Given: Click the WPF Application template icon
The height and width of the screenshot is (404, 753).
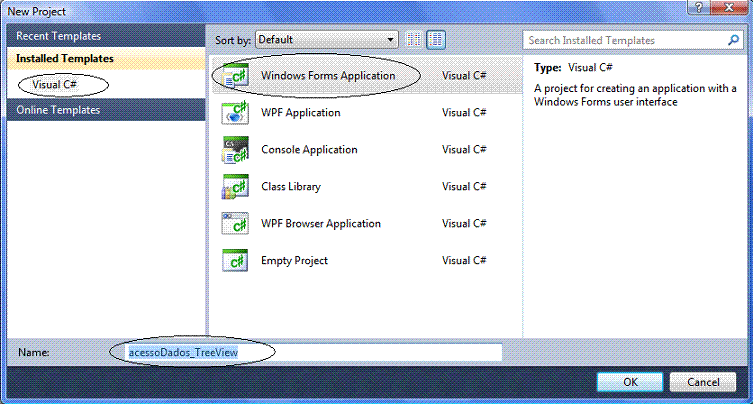Looking at the screenshot, I should [233, 113].
